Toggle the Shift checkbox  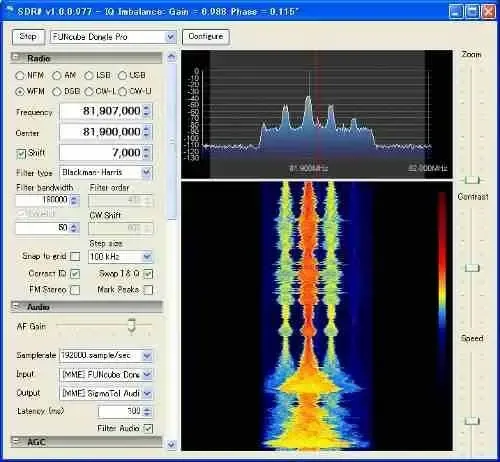(x=21, y=154)
